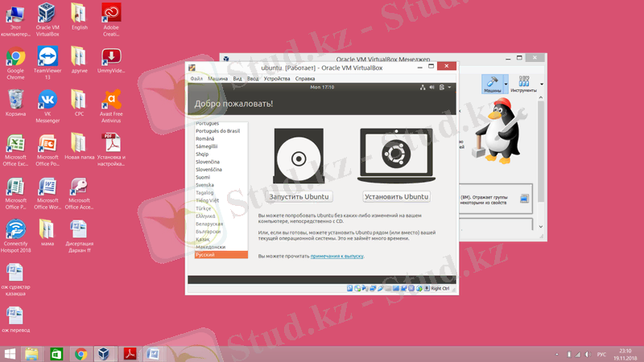Image resolution: width=644 pixels, height=362 pixels.
Task: Click the laptop with Ubuntu logo icon
Action: 396,158
